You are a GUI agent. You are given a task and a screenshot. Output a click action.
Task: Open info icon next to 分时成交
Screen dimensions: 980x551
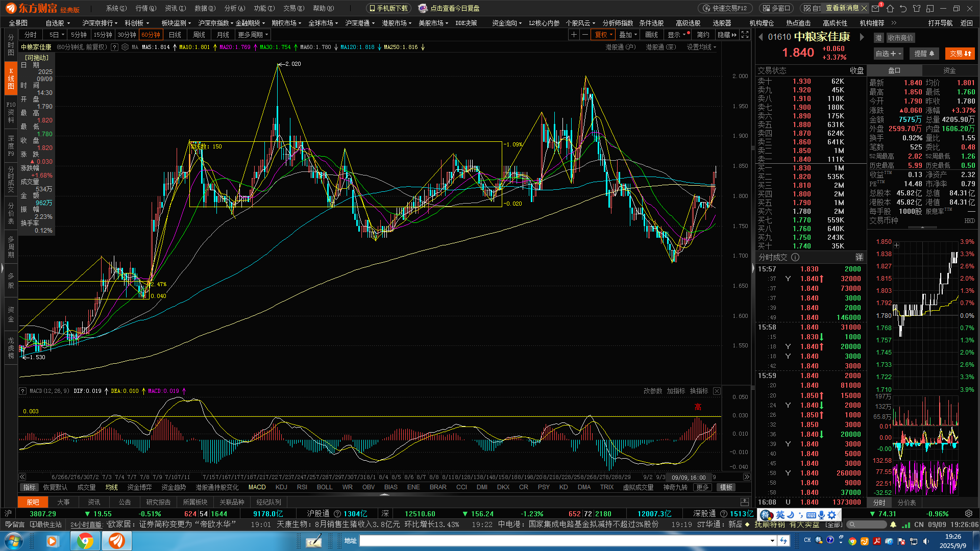pos(795,257)
